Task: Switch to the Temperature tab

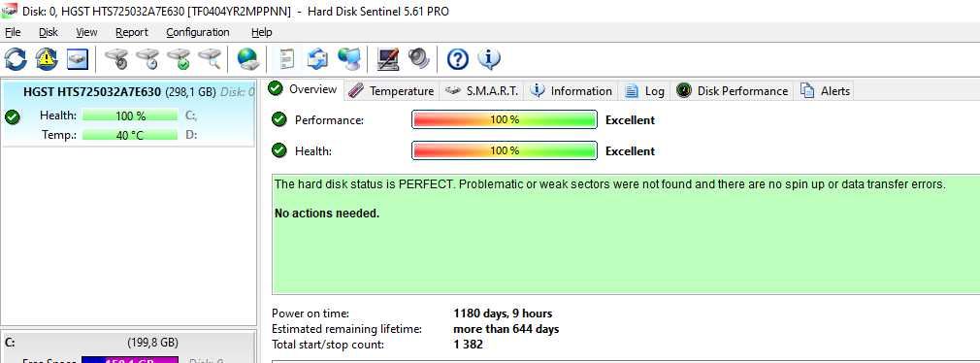Action: [x=392, y=90]
